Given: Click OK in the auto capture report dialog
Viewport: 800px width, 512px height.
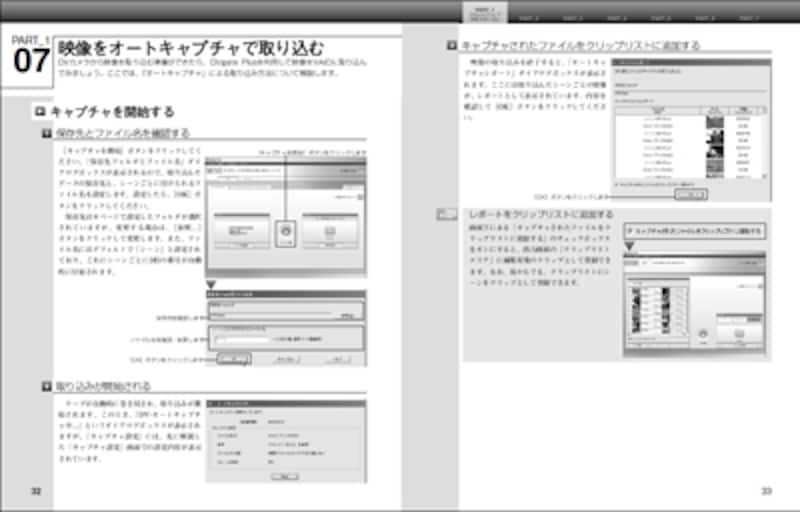Looking at the screenshot, I should point(691,194).
